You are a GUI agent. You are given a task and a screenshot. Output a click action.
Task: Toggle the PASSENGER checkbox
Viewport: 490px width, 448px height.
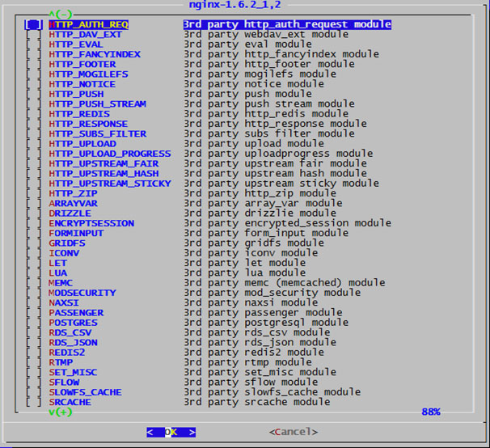click(33, 313)
